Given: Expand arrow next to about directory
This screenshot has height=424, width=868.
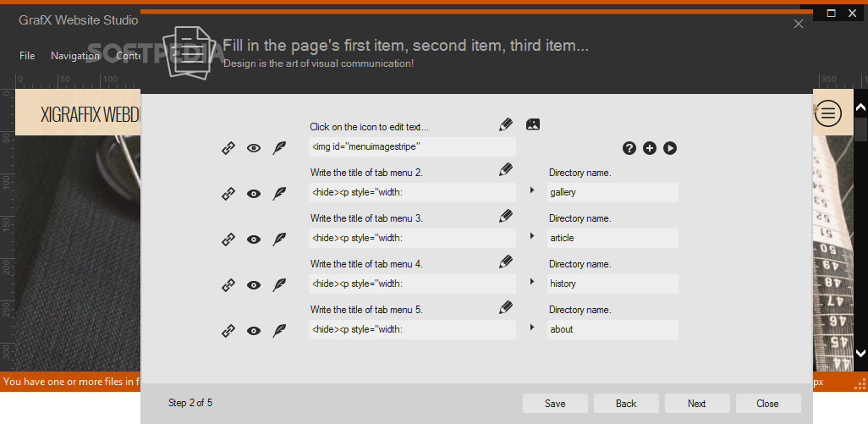Looking at the screenshot, I should [x=532, y=328].
